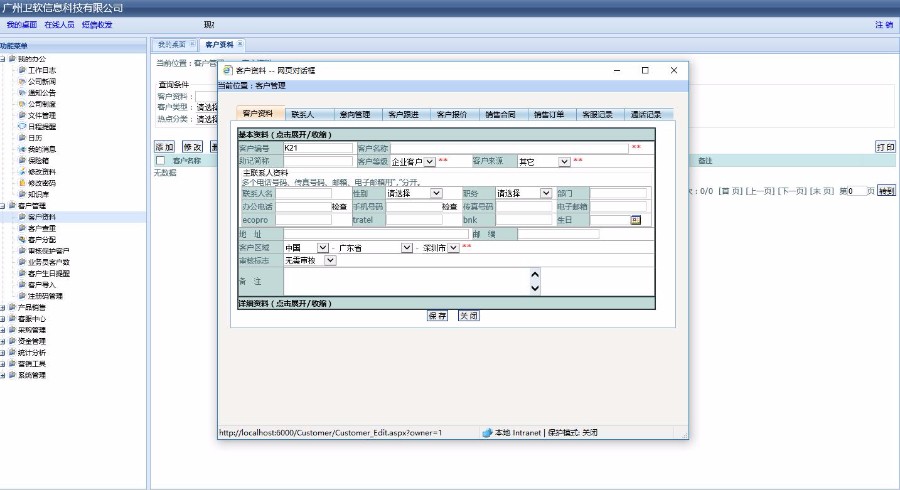Open the 客户来源 dropdown
The width and height of the screenshot is (900, 490).
pos(564,161)
